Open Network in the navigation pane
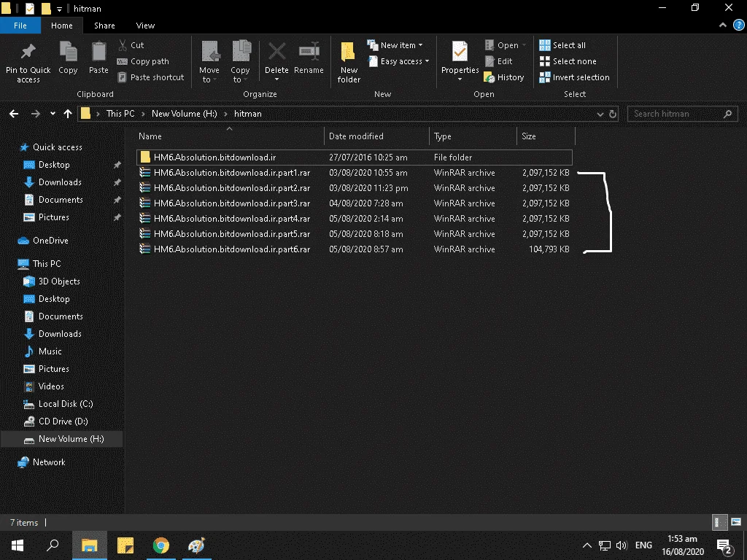747x560 pixels. (x=42, y=462)
